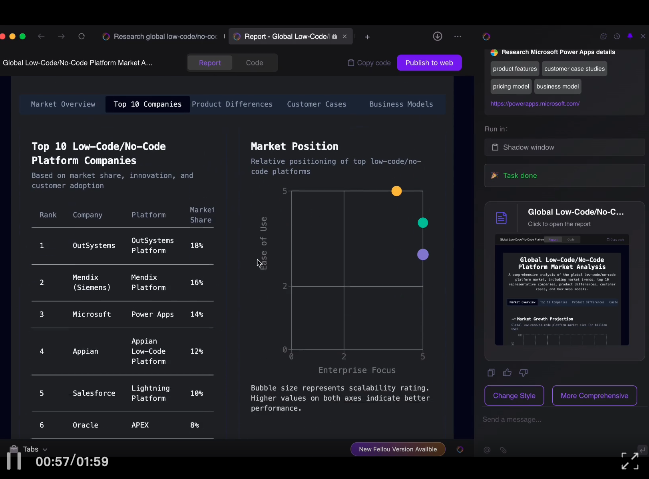Viewport: 649px width, 479px height.
Task: Click the Appian company cell
Action: point(85,351)
